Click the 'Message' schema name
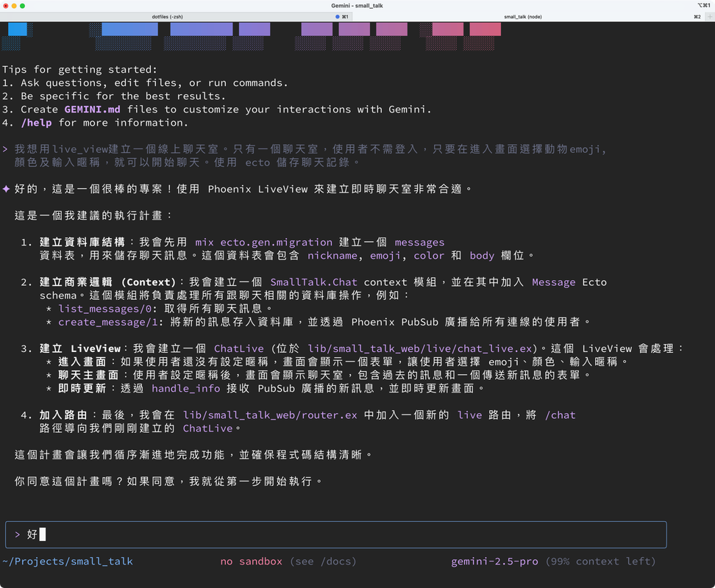 (554, 282)
